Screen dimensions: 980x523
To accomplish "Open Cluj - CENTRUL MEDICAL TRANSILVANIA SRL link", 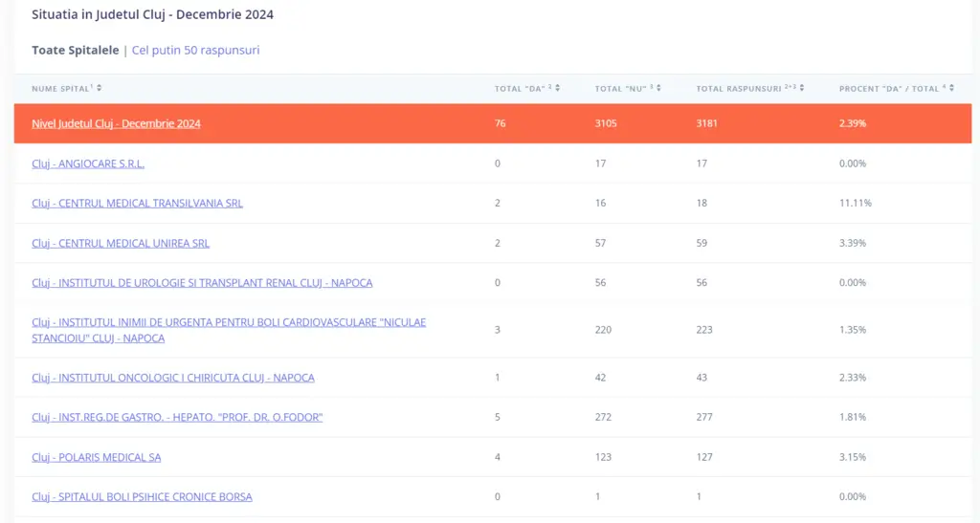I will coord(138,203).
